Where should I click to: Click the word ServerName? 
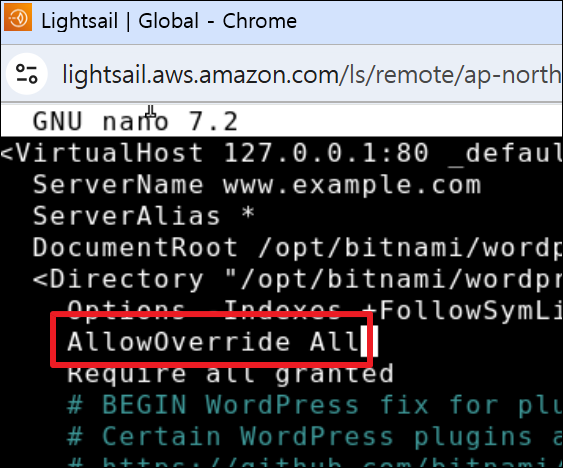pos(118,185)
